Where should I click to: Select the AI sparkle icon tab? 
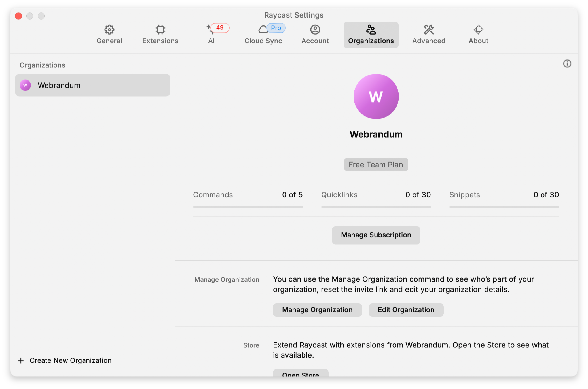209,29
